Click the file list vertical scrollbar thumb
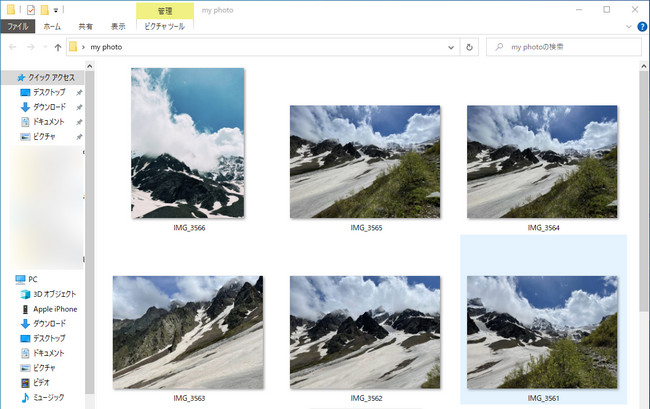Image resolution: width=650 pixels, height=409 pixels. pyautogui.click(x=643, y=191)
